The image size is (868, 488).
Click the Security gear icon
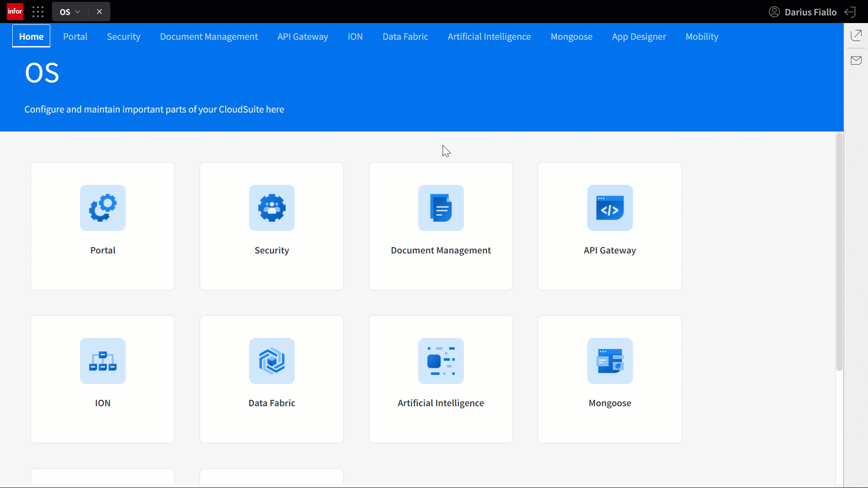tap(272, 208)
